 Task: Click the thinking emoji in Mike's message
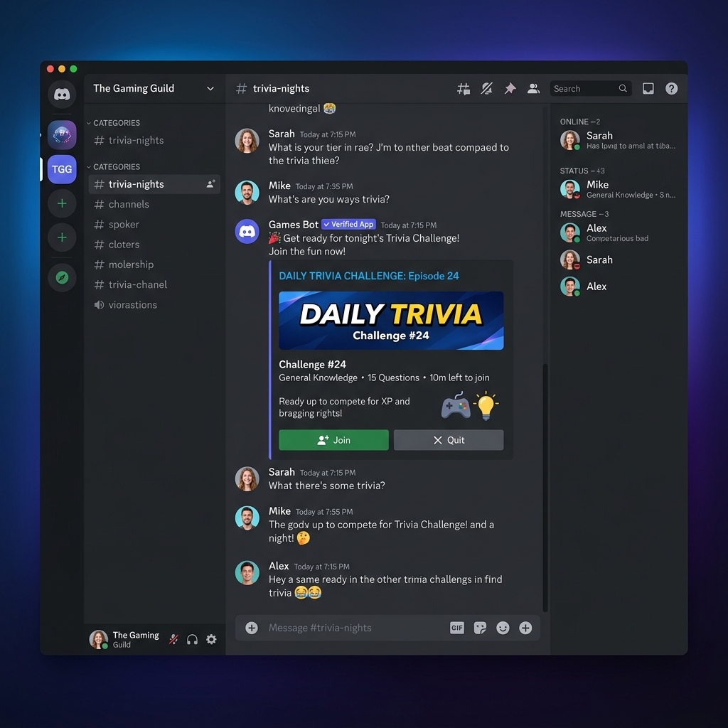(x=303, y=538)
